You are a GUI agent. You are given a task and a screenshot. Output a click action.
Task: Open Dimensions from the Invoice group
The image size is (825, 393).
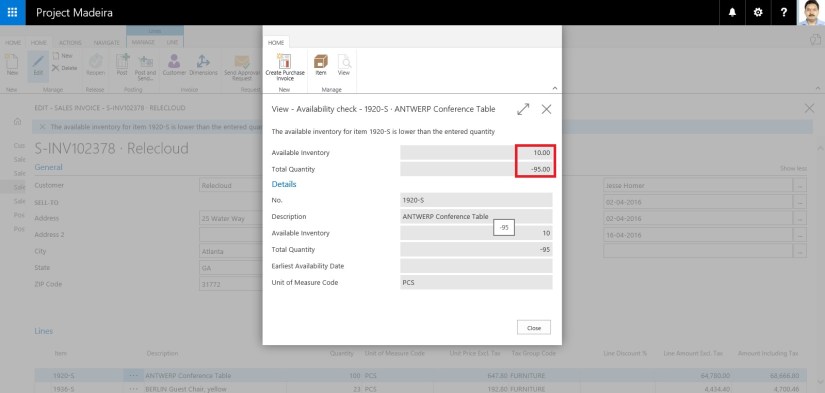[203, 66]
